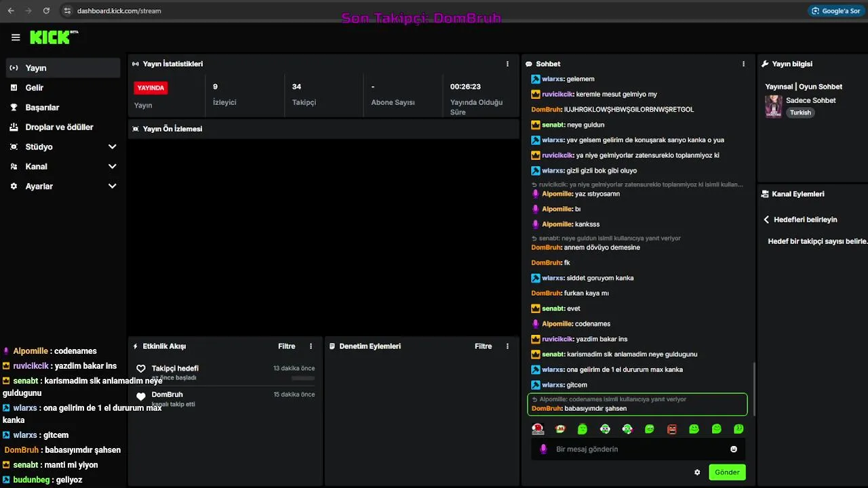The width and height of the screenshot is (868, 488).
Task: Click badge next to 'wlarxs: gitcem' in Sohbet
Action: pyautogui.click(x=535, y=385)
